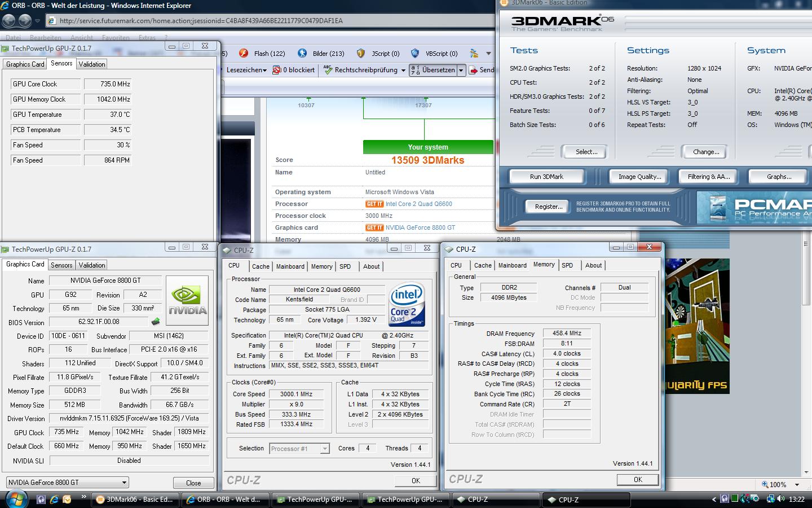
Task: Switch to Cache tab in CPU-Z processor window
Action: point(261,266)
